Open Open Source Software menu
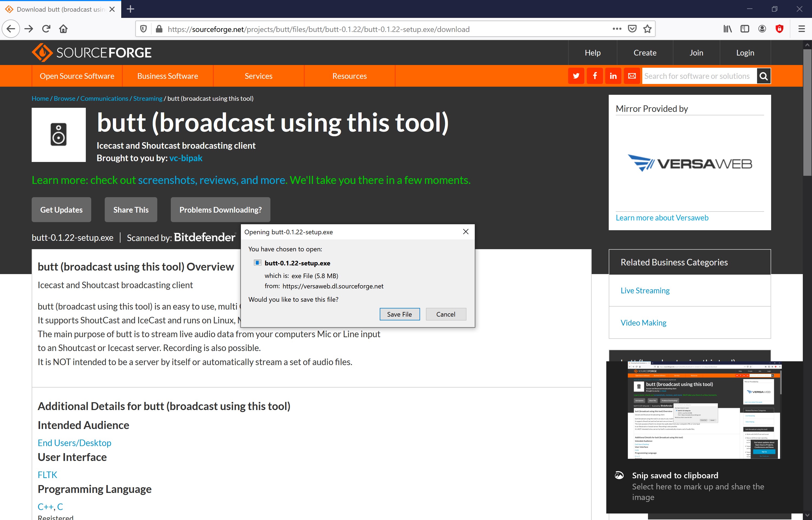 click(77, 76)
